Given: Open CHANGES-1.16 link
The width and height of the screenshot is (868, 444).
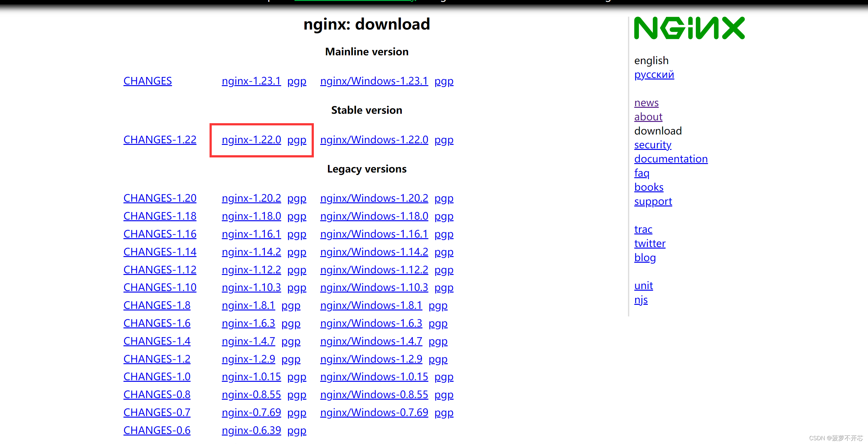Looking at the screenshot, I should coord(160,234).
